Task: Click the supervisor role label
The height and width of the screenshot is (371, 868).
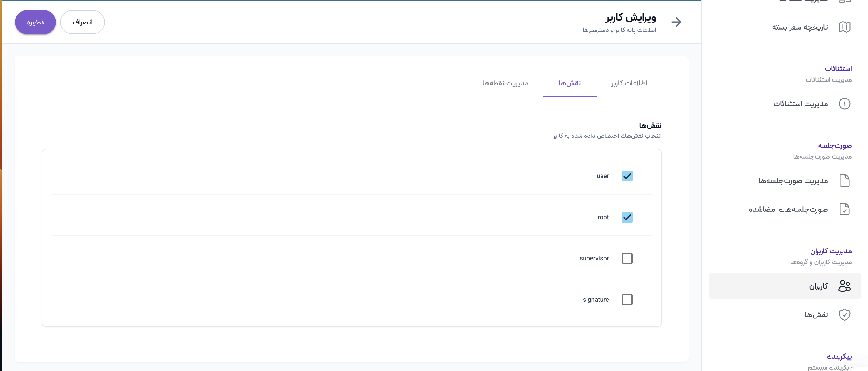Action: pyautogui.click(x=594, y=258)
